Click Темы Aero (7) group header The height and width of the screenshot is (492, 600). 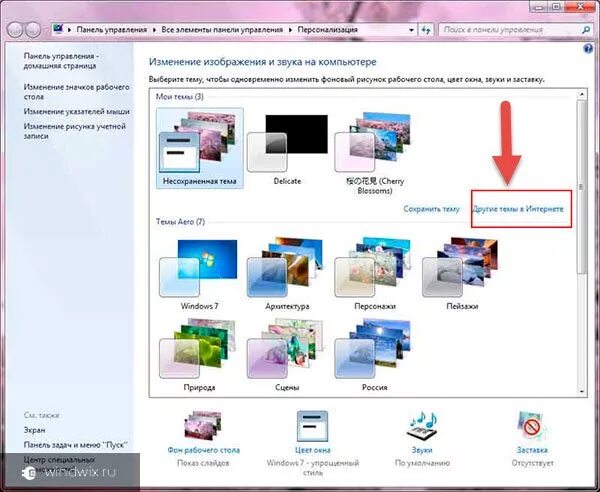point(180,222)
